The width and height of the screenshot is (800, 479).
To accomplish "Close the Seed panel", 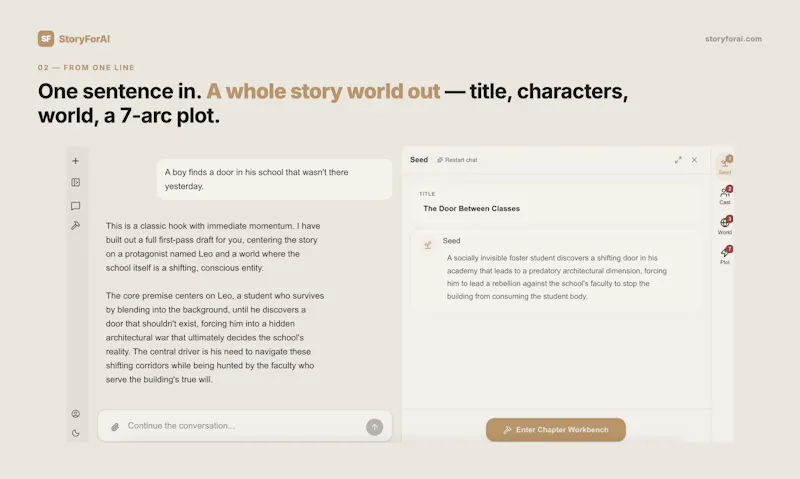I will (x=694, y=160).
